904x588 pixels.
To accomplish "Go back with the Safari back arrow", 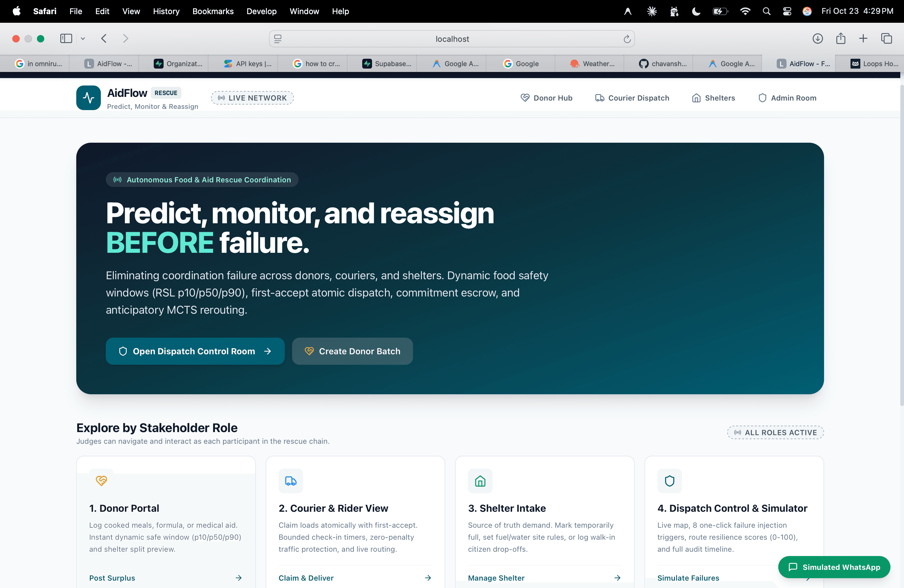I will 104,38.
